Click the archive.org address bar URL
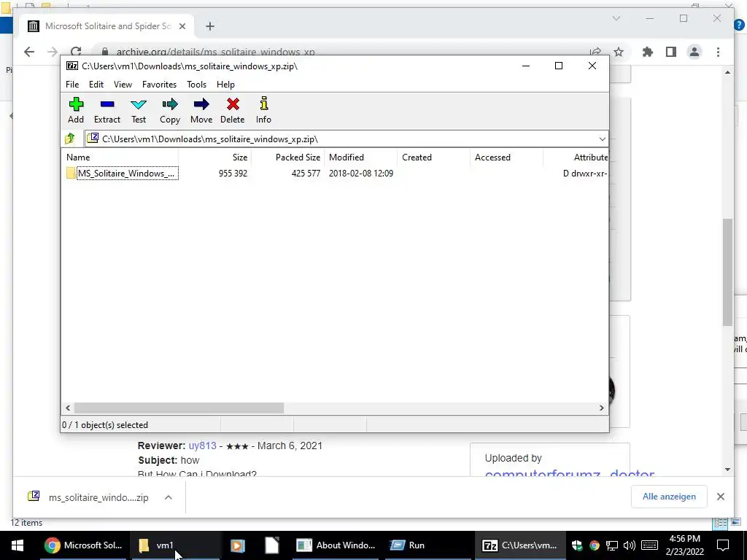 (216, 52)
